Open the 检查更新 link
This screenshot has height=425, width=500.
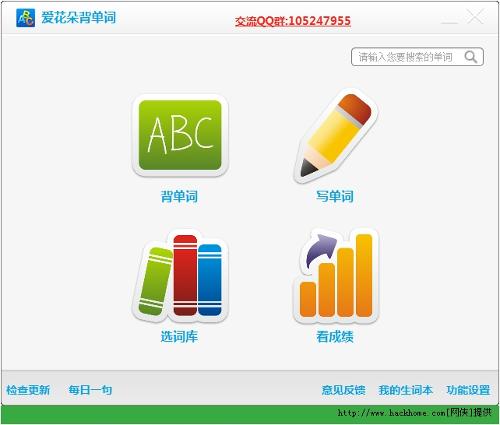click(28, 390)
